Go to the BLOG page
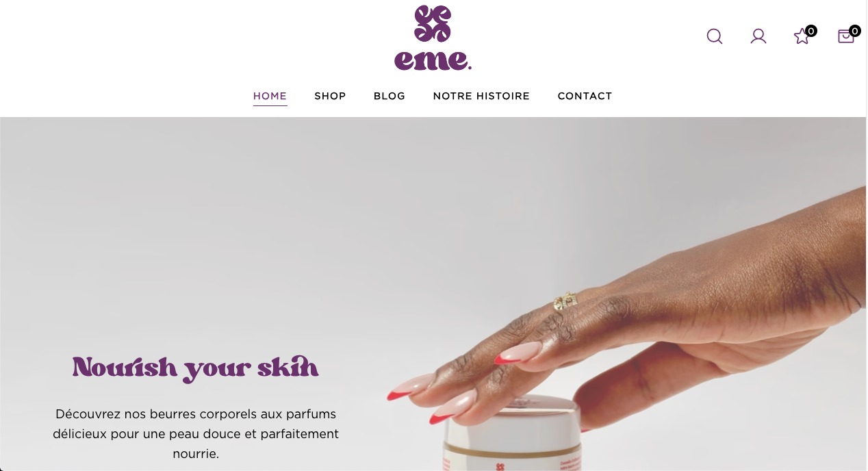The height and width of the screenshot is (471, 868). [390, 96]
